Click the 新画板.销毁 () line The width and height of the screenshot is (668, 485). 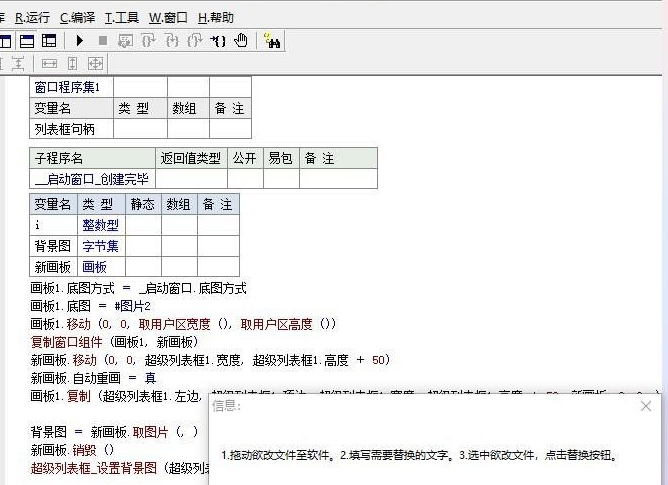(x=72, y=450)
